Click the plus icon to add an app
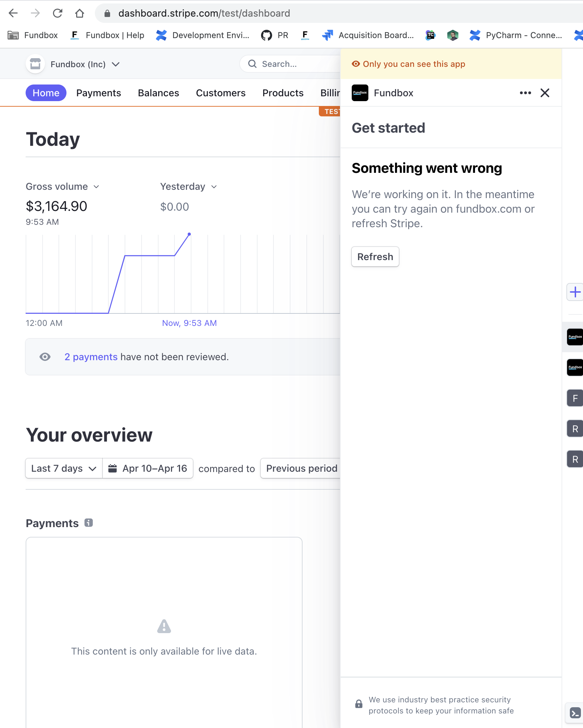The image size is (583, 728). tap(575, 292)
